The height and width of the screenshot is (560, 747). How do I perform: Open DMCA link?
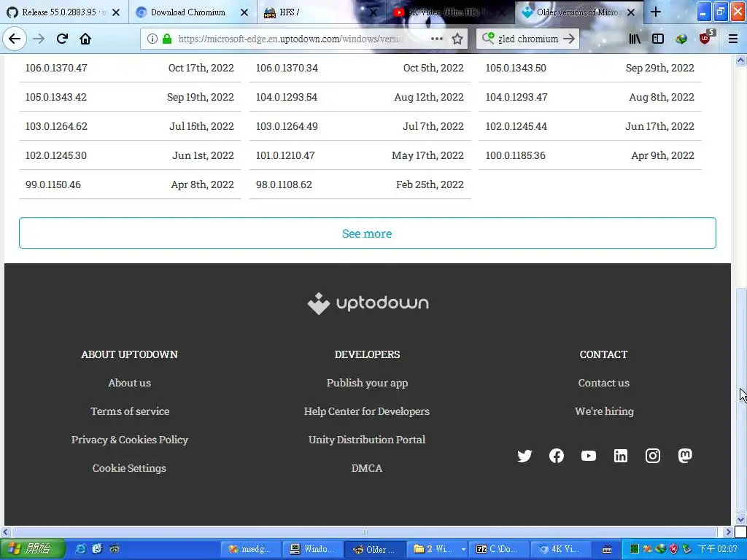[367, 468]
